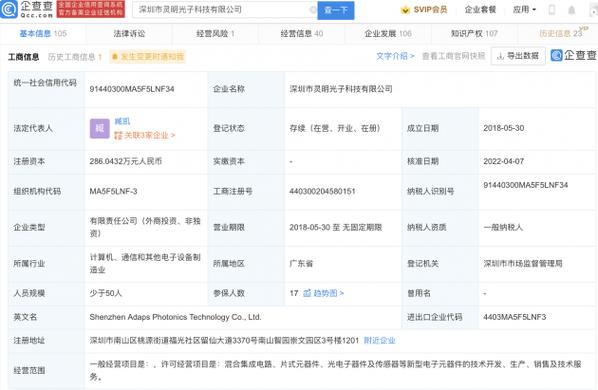Switch to 经营信息 tab
The height and width of the screenshot is (390, 598).
tap(302, 34)
